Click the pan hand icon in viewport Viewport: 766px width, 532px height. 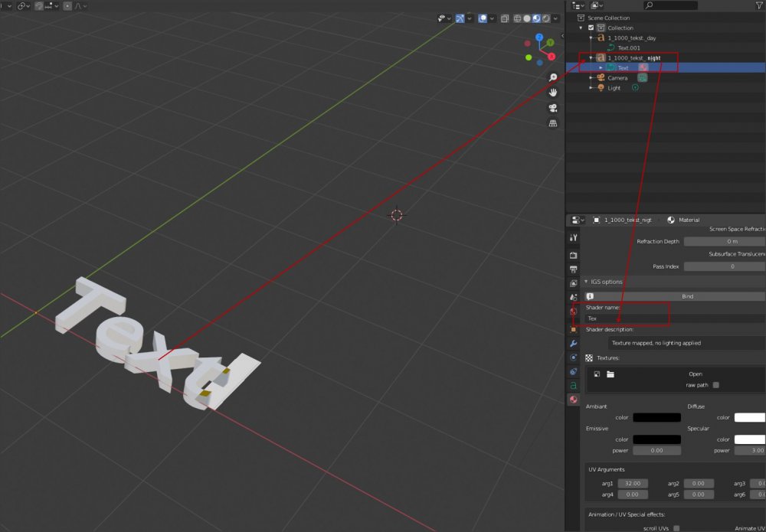click(x=552, y=93)
